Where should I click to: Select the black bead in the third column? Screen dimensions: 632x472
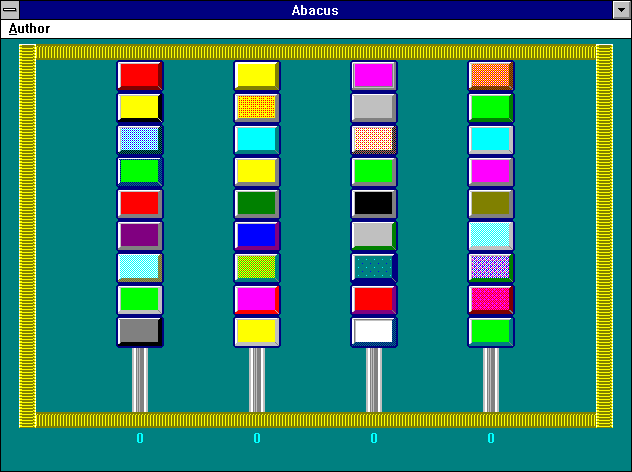374,204
